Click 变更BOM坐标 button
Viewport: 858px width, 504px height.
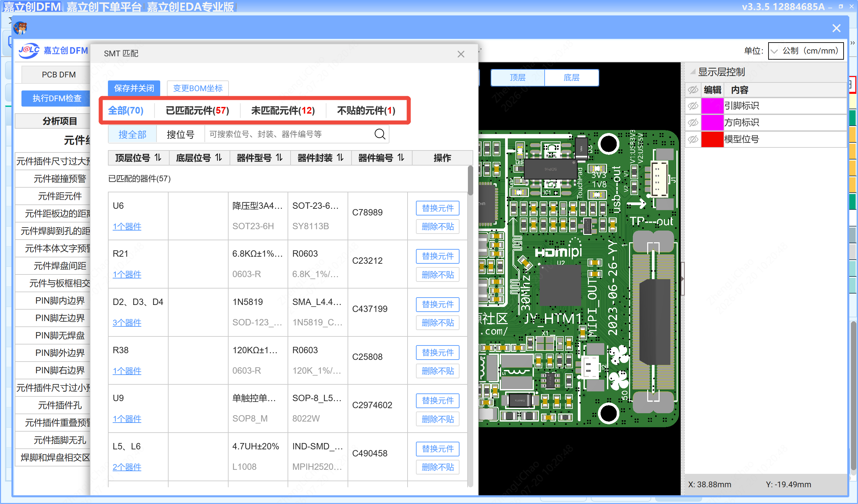pos(198,88)
